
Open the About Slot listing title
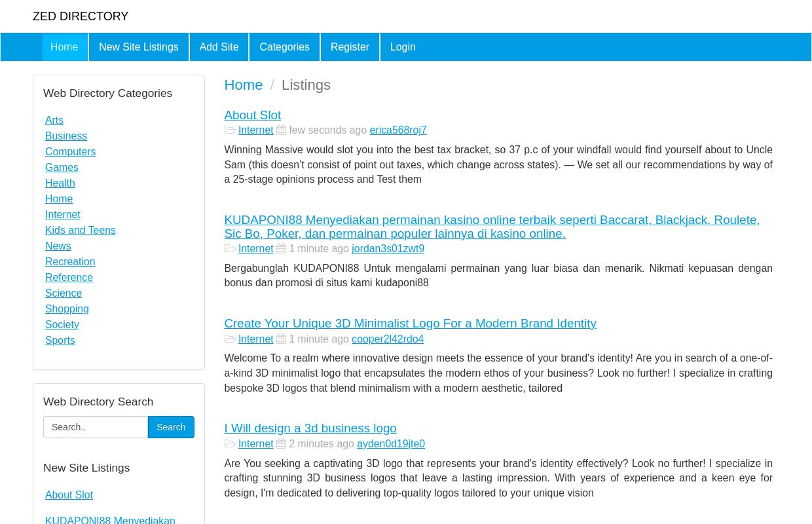252,115
